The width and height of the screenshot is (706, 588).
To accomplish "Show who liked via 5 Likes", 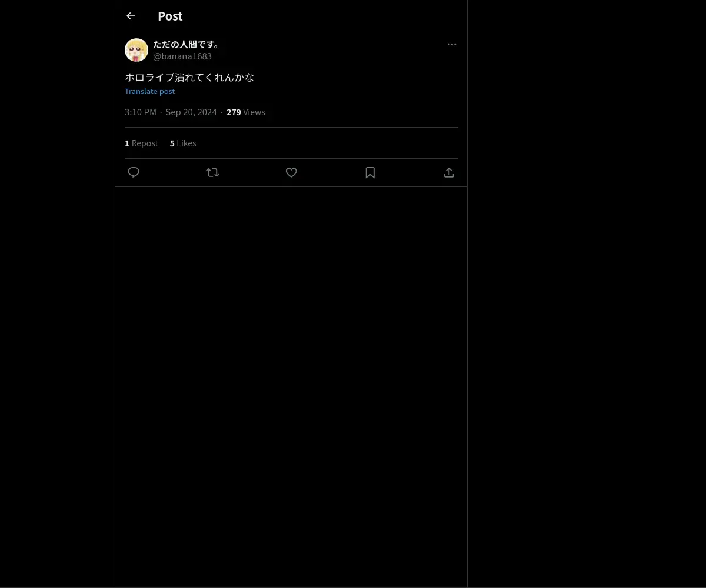I will point(183,143).
